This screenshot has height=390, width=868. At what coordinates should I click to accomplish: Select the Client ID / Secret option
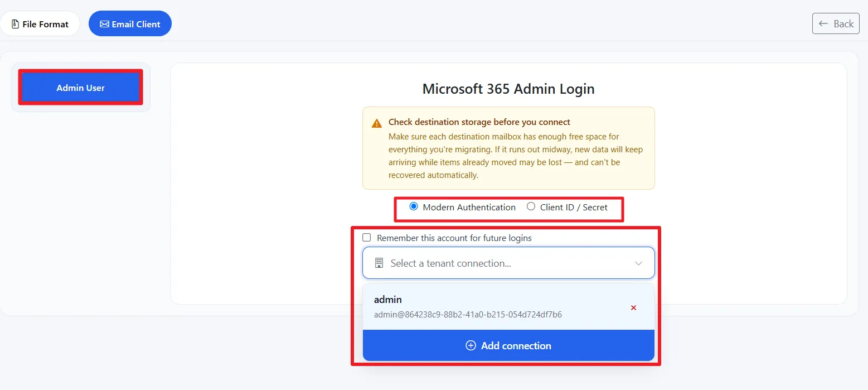pyautogui.click(x=531, y=206)
